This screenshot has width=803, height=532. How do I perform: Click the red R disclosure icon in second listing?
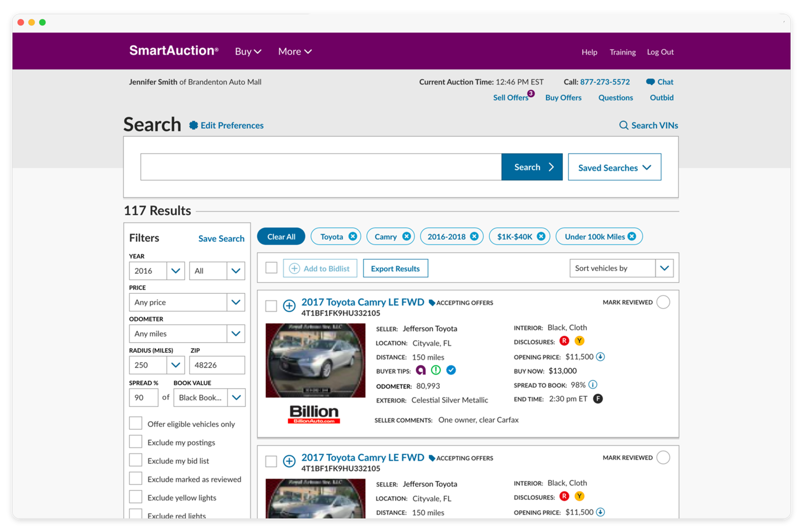coord(564,496)
